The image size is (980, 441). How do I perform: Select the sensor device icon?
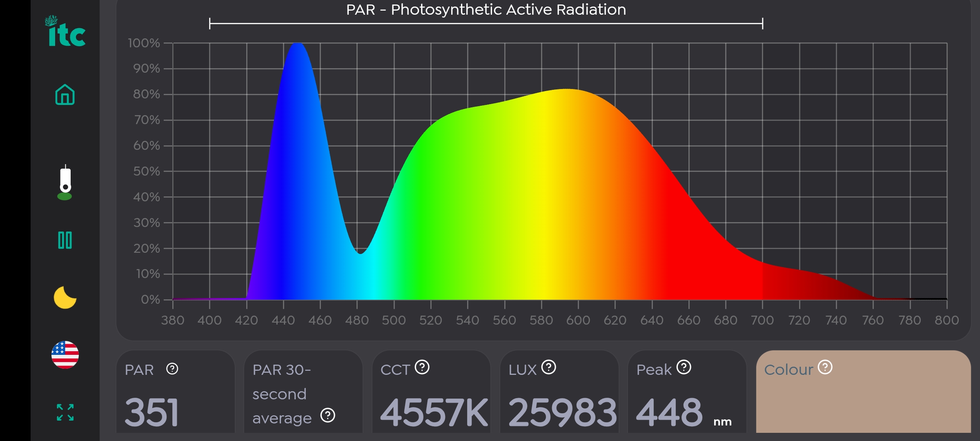pos(65,183)
